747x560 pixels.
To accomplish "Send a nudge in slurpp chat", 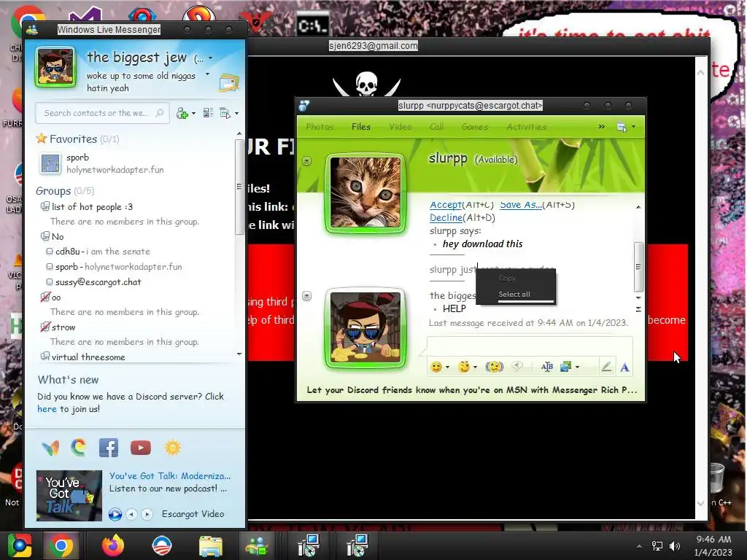I will coord(495,367).
